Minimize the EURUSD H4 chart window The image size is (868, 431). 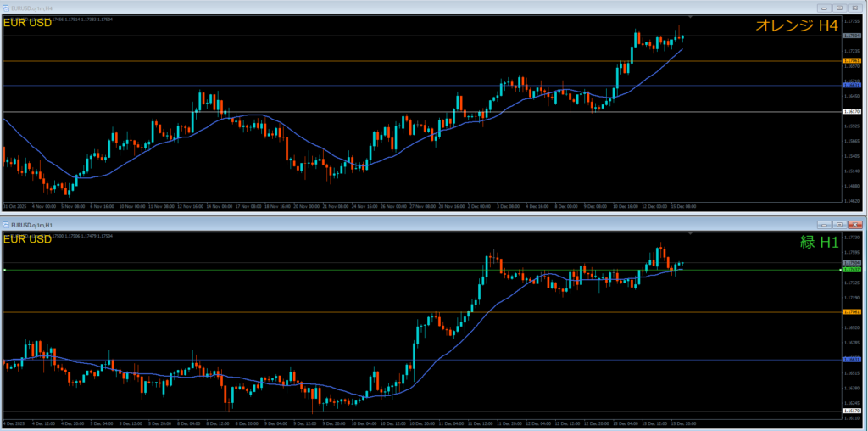[822, 8]
